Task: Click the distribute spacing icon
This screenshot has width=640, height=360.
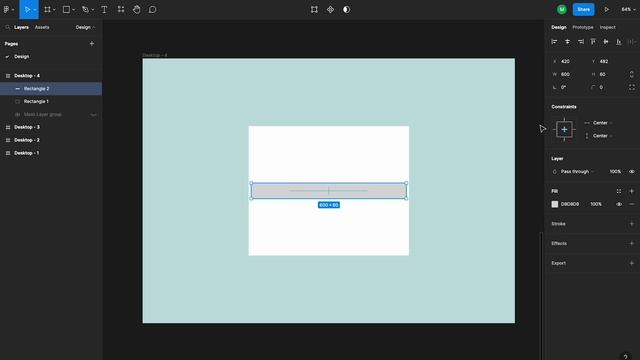Action: (631, 42)
